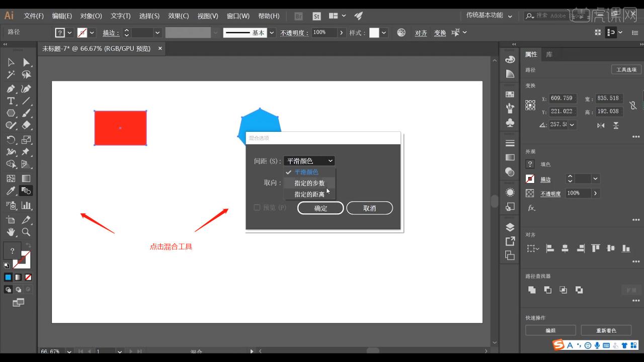The height and width of the screenshot is (362, 644).
Task: Enable the 预览 (Preview) checkbox
Action: tap(257, 207)
